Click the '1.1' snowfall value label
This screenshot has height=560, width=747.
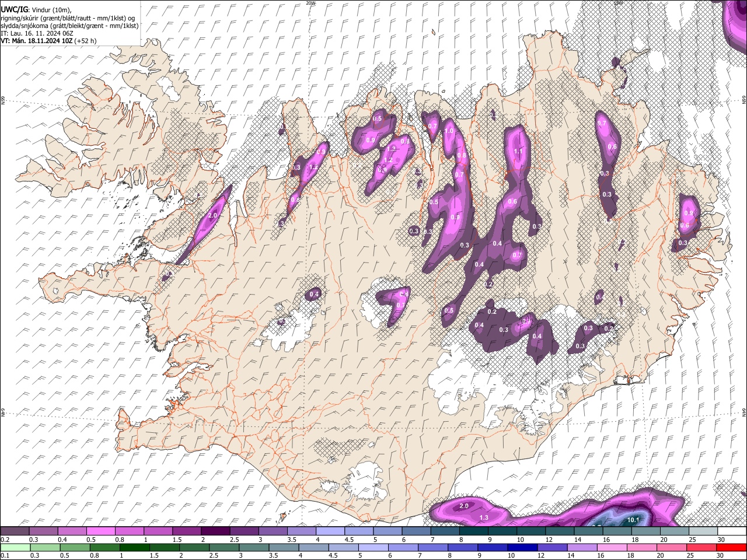[518, 151]
